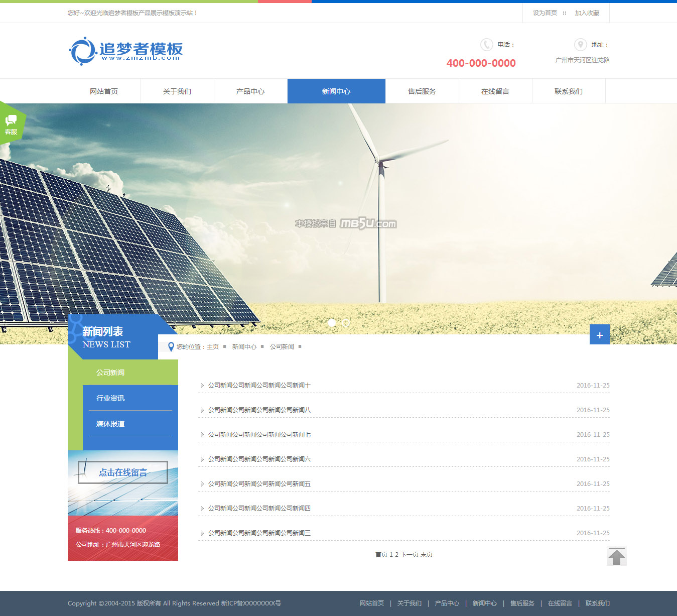Open 联系我们 link in the footer
Viewport: 677px width, 616px height.
(x=597, y=603)
